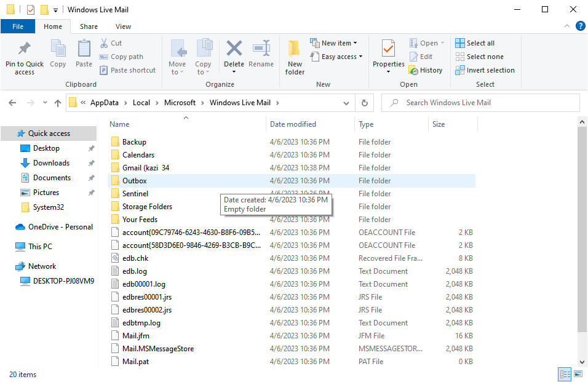Click the Properties quick access toolbar icon
The height and width of the screenshot is (382, 588).
31,10
